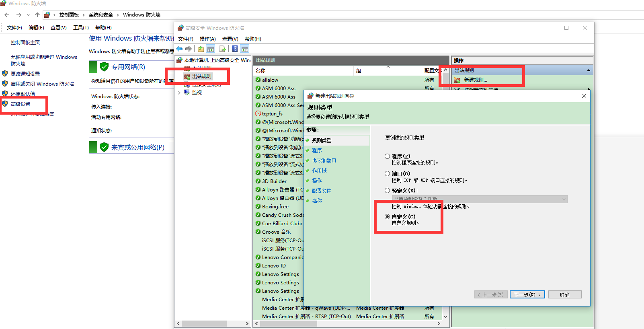Click the shield icon beside 更改通知设置

[5, 74]
